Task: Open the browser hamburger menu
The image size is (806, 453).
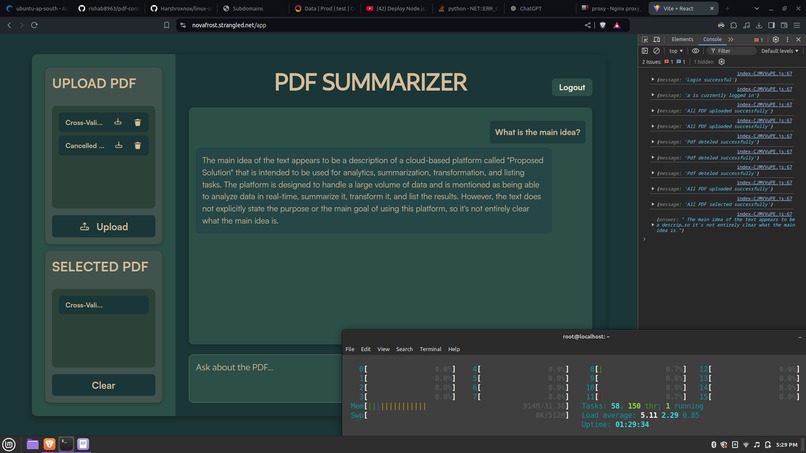Action: pos(797,25)
